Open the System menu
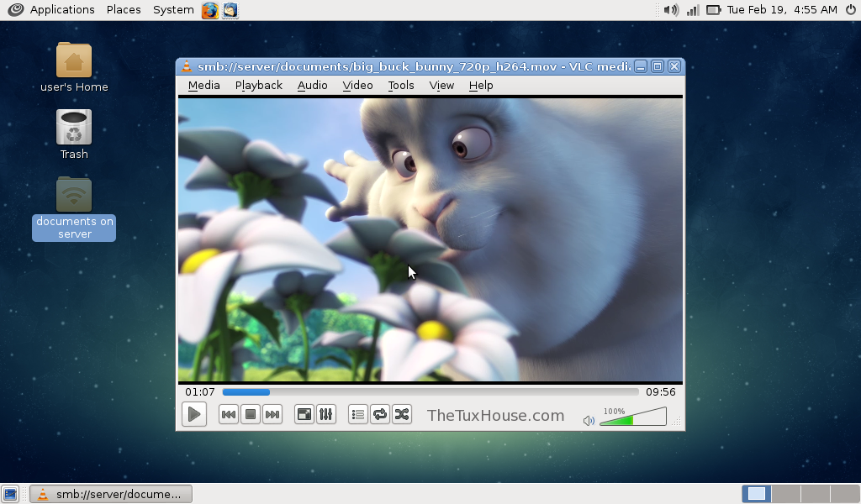Screen dimensions: 861x504 pyautogui.click(x=173, y=9)
